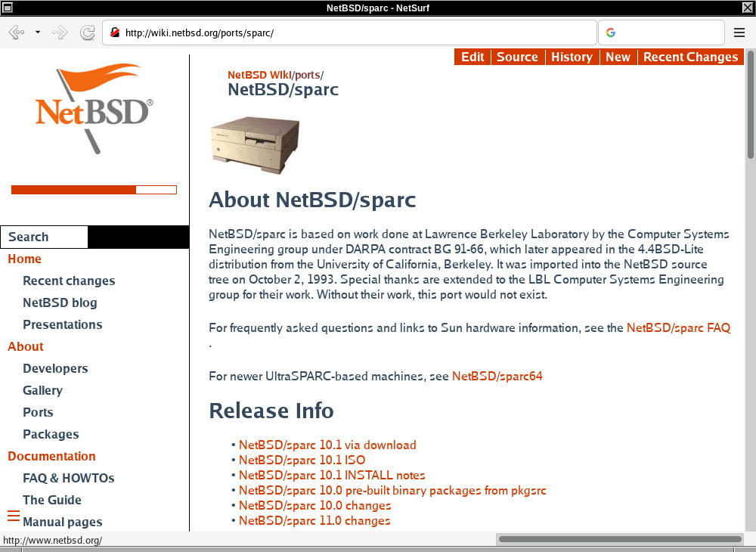Click the Google search engine icon
This screenshot has width=756, height=552.
pos(611,33)
